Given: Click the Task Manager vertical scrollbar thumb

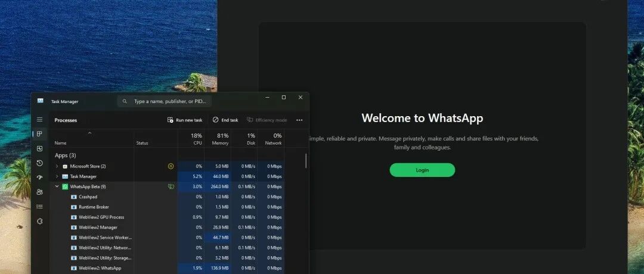Looking at the screenshot, I should coord(305,161).
